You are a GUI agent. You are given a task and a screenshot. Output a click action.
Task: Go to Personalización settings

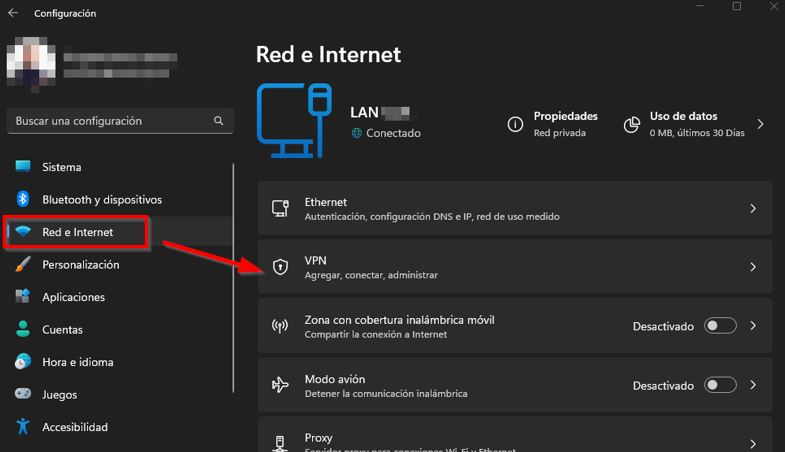(x=80, y=265)
